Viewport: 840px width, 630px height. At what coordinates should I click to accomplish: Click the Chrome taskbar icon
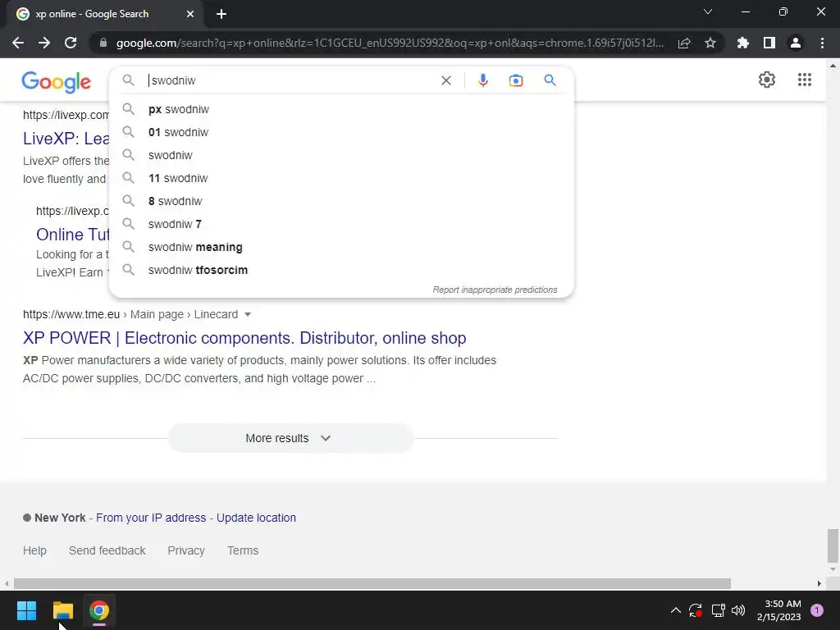pyautogui.click(x=99, y=610)
